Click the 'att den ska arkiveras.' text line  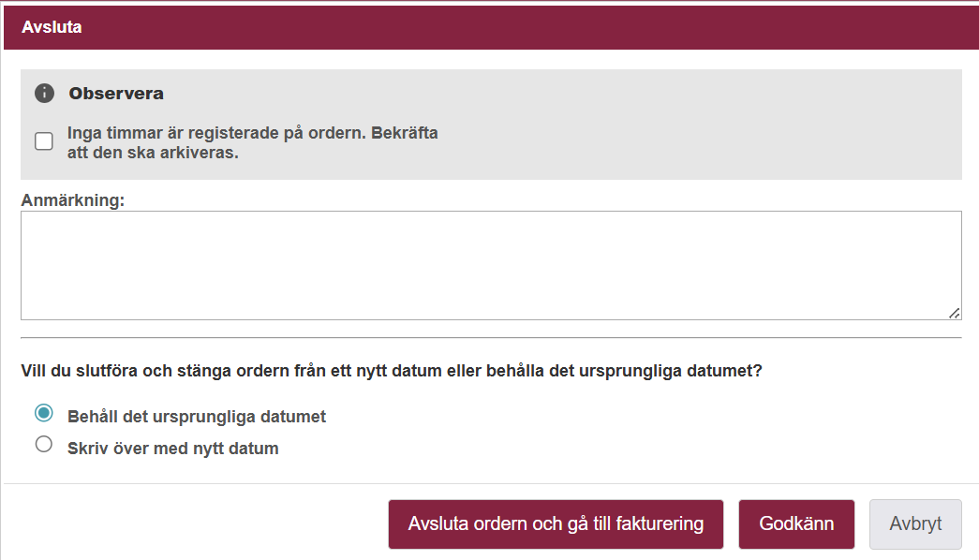coord(153,153)
